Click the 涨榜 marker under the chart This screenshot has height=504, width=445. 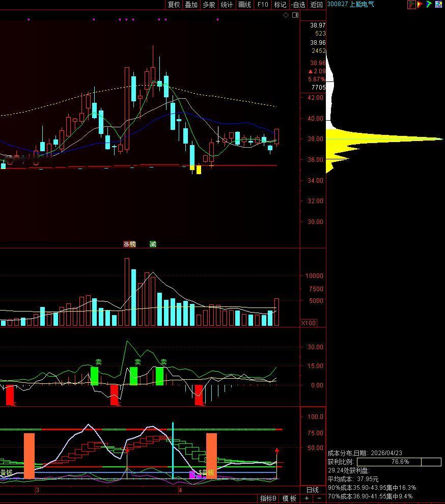(129, 244)
